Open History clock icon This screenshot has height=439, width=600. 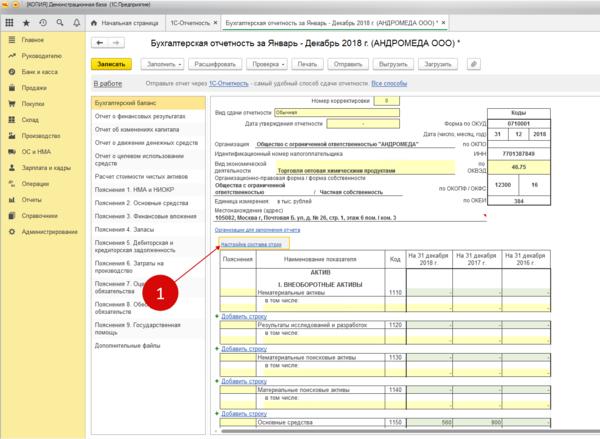pyautogui.click(x=43, y=23)
